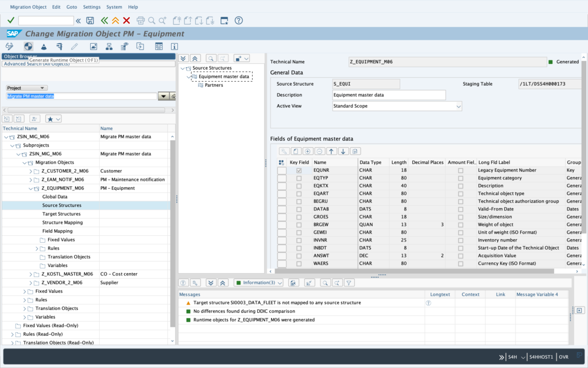The image size is (588, 368).
Task: Toggle Key Field checkbox for EQKTX
Action: click(299, 186)
